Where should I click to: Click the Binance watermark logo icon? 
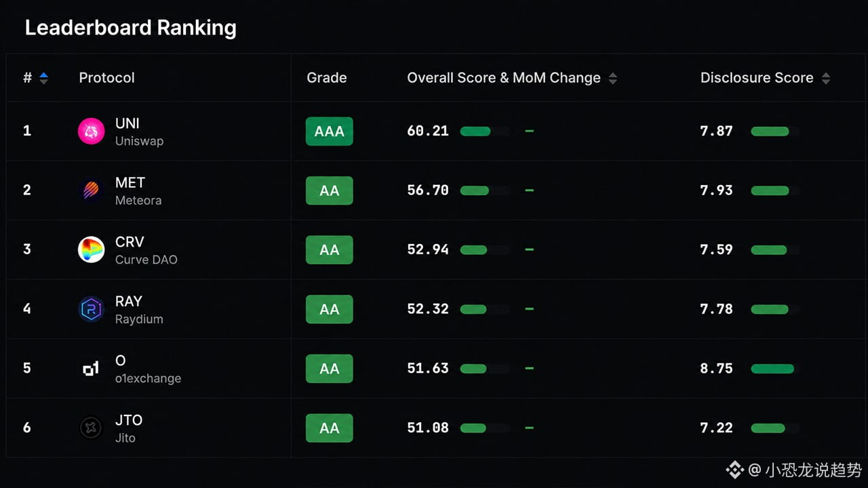coord(734,469)
